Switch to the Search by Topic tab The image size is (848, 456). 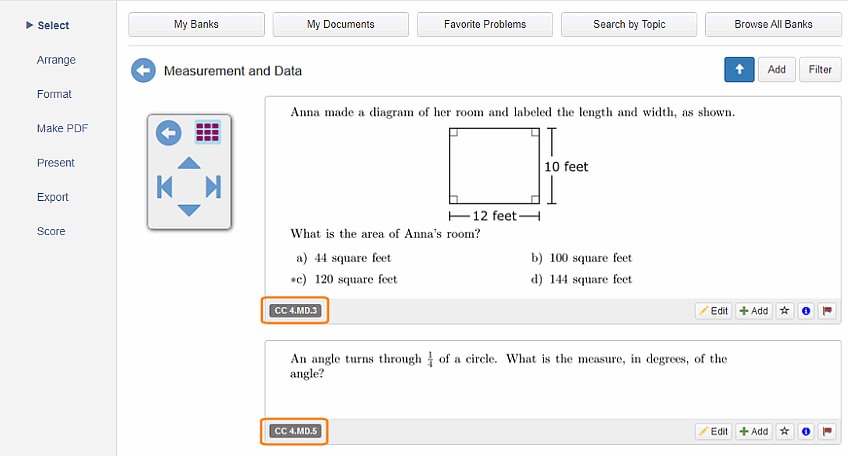pyautogui.click(x=629, y=24)
